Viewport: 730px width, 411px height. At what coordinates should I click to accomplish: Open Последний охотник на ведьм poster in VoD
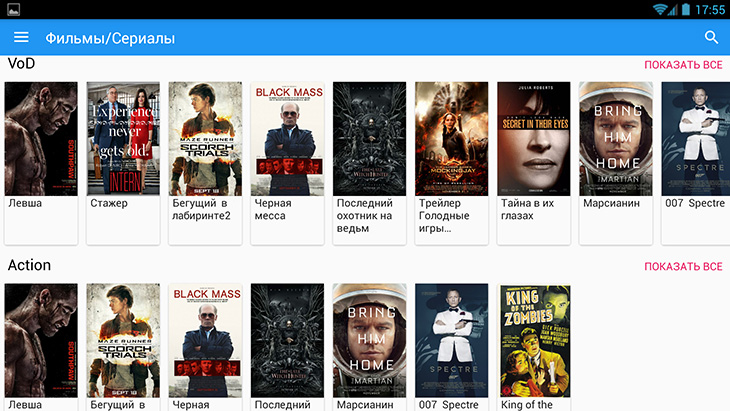[370, 139]
